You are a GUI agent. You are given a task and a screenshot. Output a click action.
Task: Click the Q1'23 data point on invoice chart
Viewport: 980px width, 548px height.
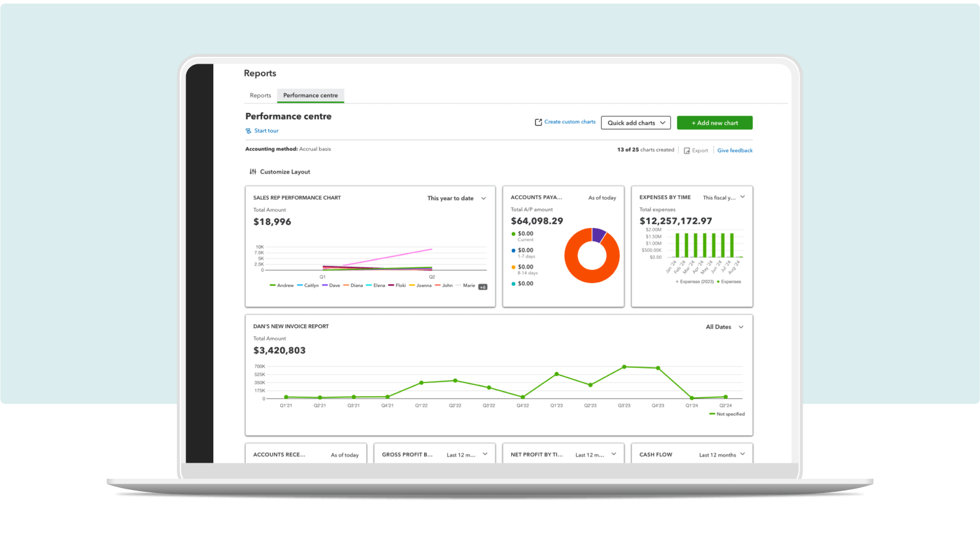(556, 374)
